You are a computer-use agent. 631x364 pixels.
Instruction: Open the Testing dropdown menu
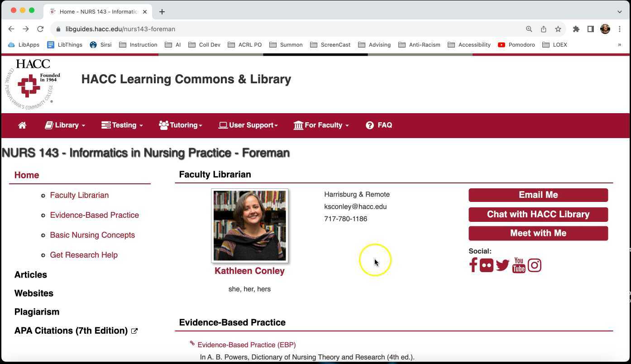122,125
